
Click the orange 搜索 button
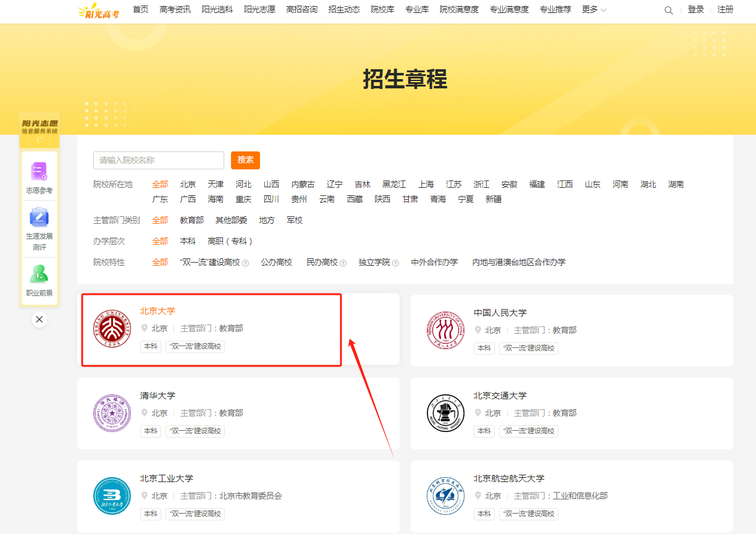(245, 160)
